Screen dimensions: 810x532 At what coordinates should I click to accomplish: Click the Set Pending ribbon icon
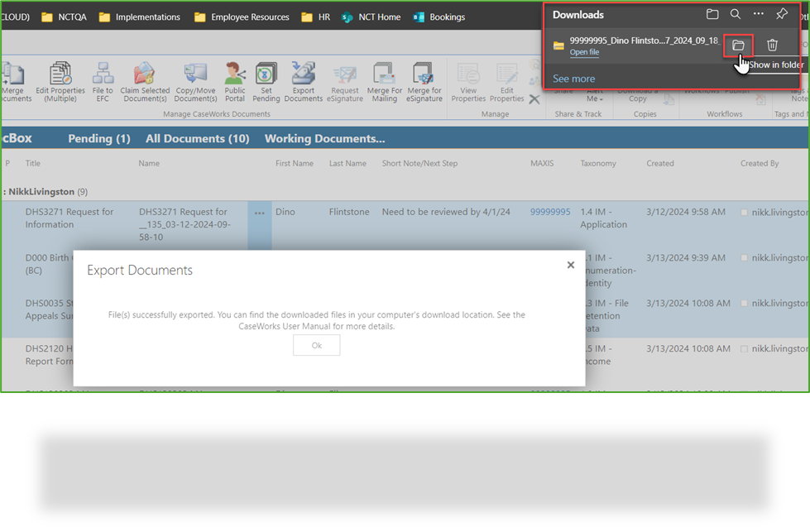266,79
